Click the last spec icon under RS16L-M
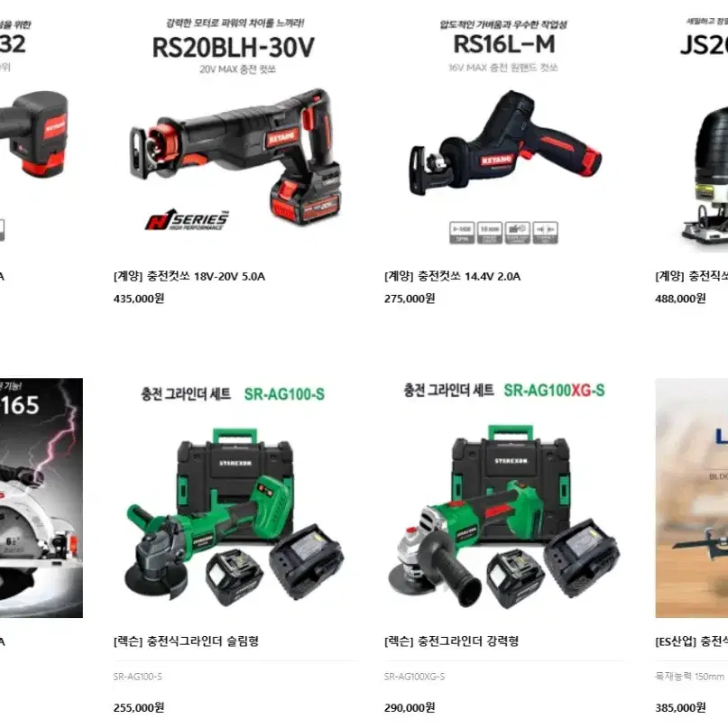Screen dimensions: 728x728 [x=546, y=233]
